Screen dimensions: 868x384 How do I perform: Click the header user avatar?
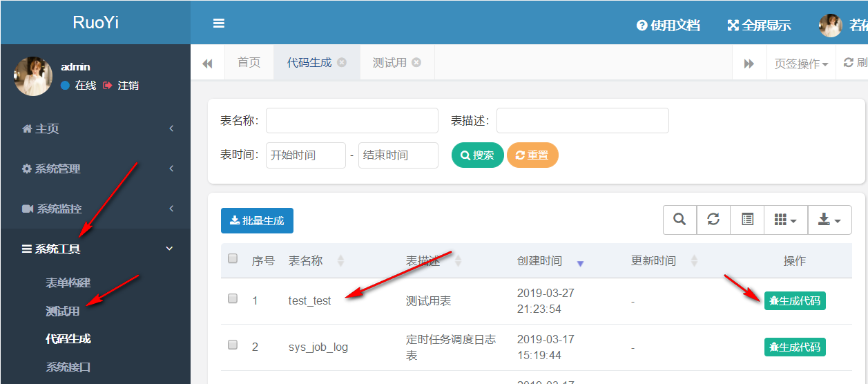831,26
